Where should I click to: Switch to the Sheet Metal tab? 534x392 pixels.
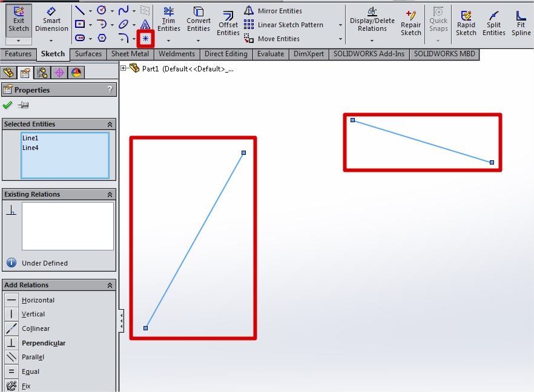tap(130, 54)
